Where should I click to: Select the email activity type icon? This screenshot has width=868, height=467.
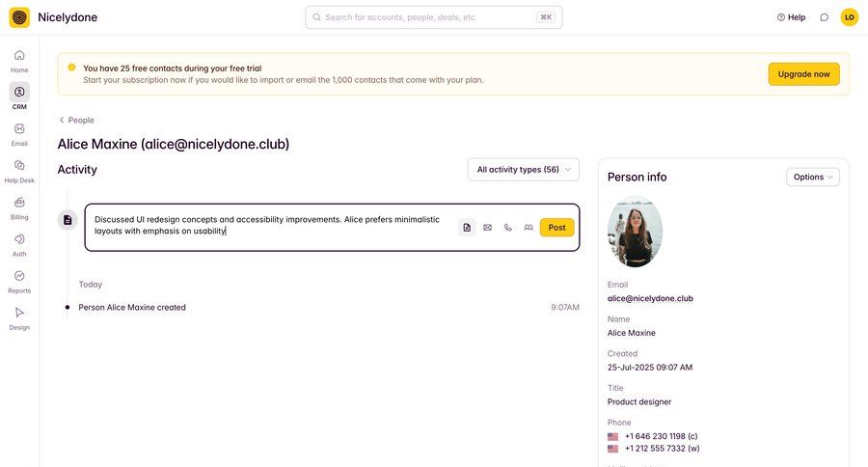point(487,227)
